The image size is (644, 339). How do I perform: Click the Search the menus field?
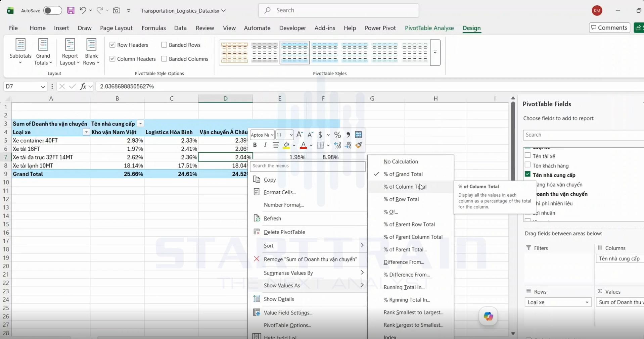(x=308, y=166)
